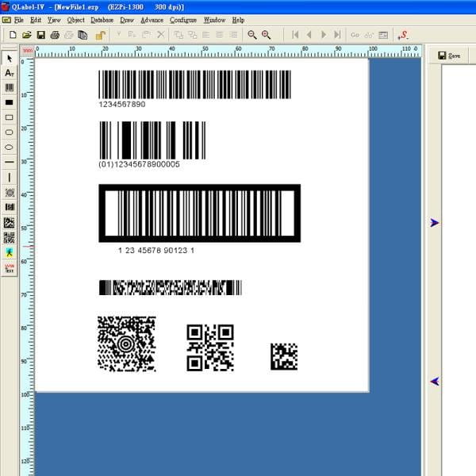The width and height of the screenshot is (476, 476).
Task: Click the mm unit box at ruler corner
Action: pos(28,51)
